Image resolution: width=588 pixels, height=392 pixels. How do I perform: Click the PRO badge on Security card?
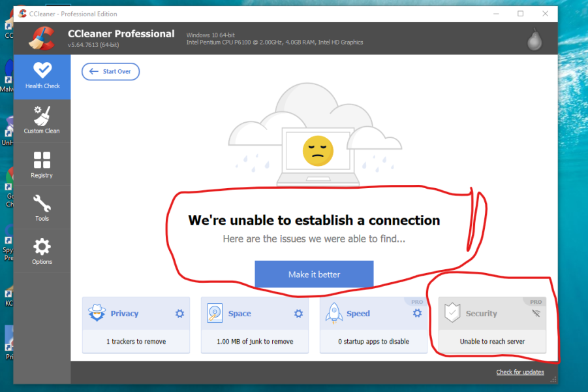click(536, 302)
